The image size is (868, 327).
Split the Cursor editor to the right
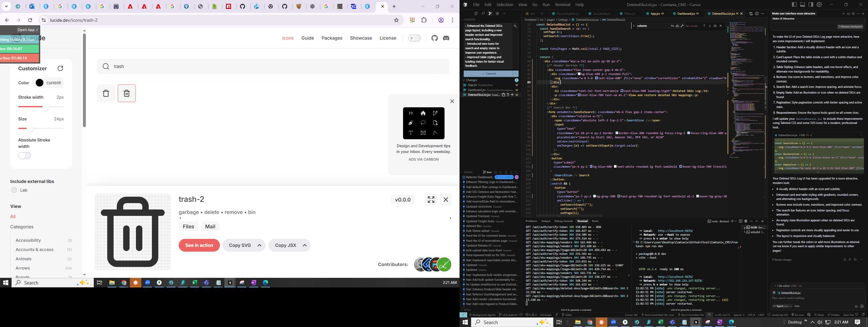757,13
